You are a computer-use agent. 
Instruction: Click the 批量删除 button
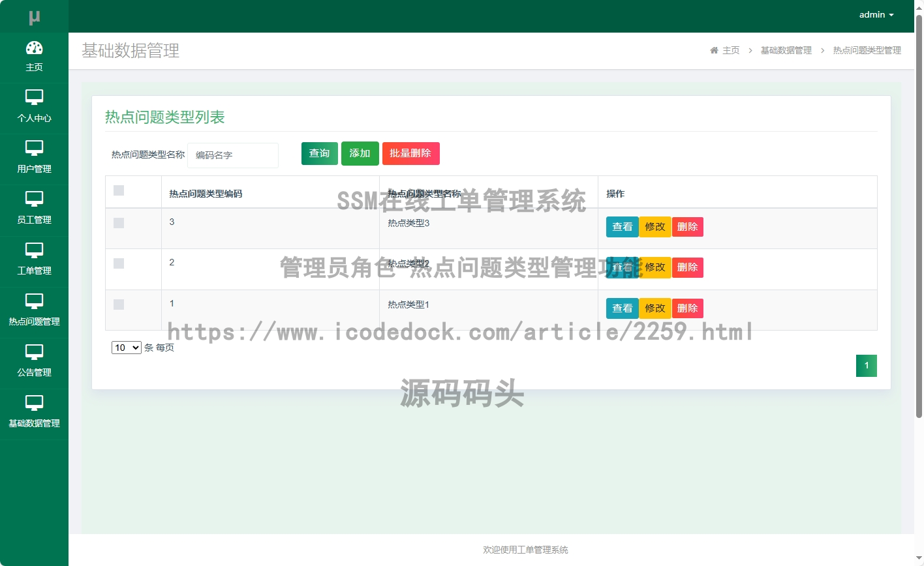(410, 153)
